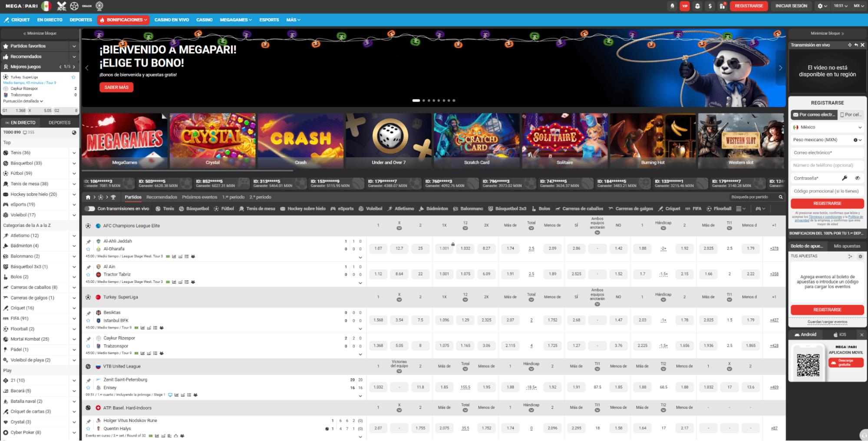Viewport: 868px width, 441px height.
Task: Click the dollar sign payments icon
Action: (710, 6)
